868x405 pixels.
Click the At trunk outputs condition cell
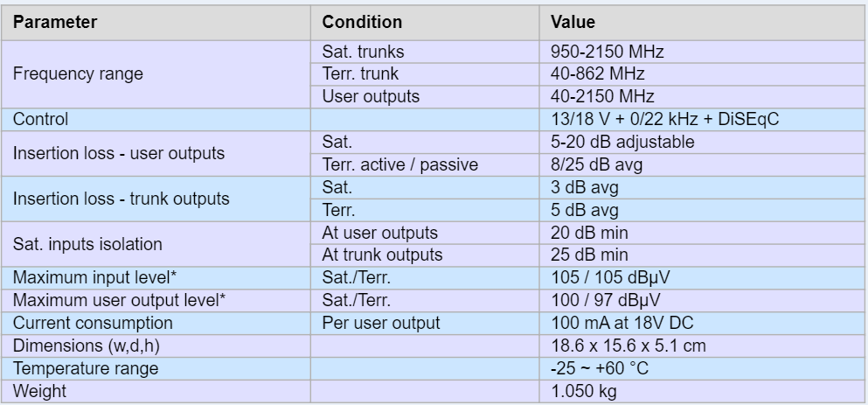pyautogui.click(x=425, y=255)
